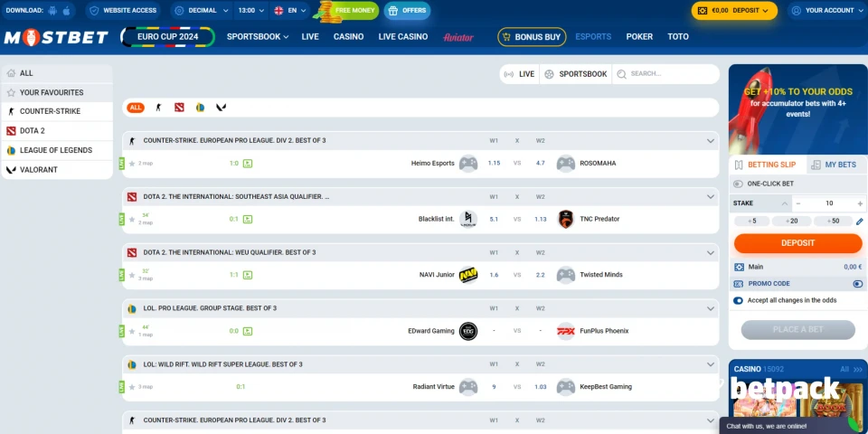Enable the One-Click Bet toggle

(739, 184)
